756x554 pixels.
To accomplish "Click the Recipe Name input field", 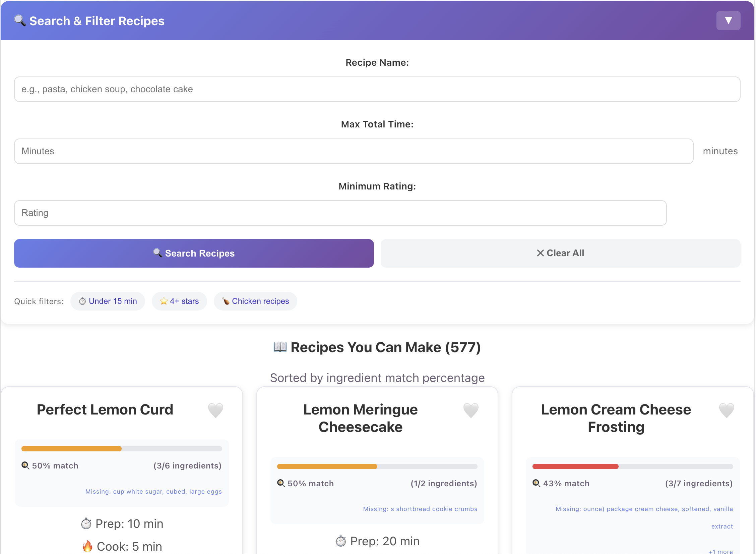I will [377, 89].
